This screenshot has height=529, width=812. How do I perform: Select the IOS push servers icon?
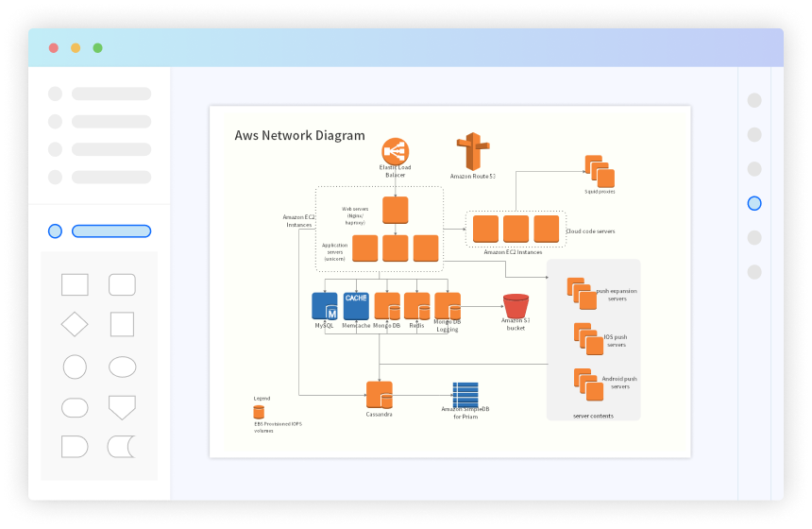(588, 339)
